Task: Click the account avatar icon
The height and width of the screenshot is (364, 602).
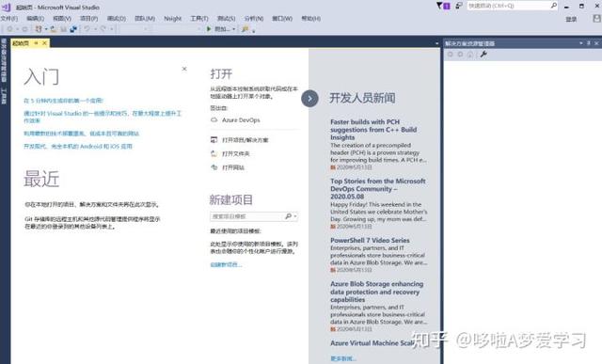Action: (596, 19)
